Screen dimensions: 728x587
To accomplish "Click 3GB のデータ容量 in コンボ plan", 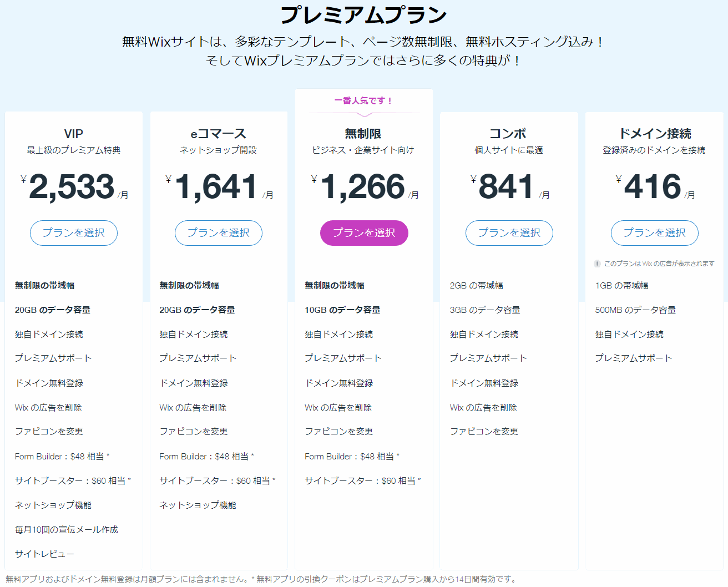I will (485, 310).
